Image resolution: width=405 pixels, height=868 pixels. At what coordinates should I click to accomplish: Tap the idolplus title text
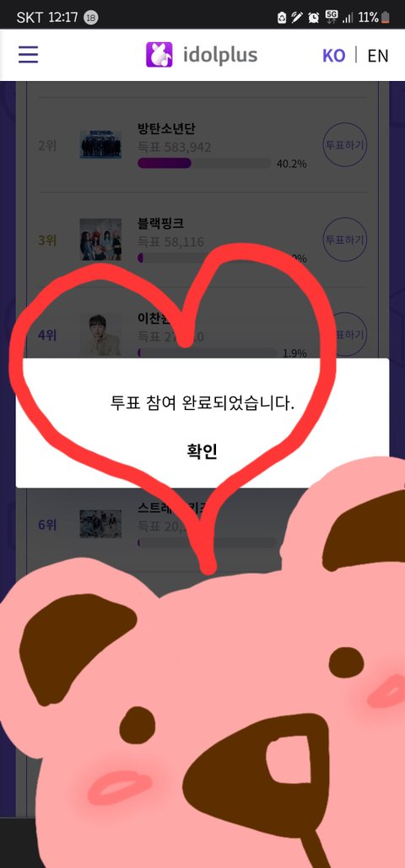pos(220,56)
